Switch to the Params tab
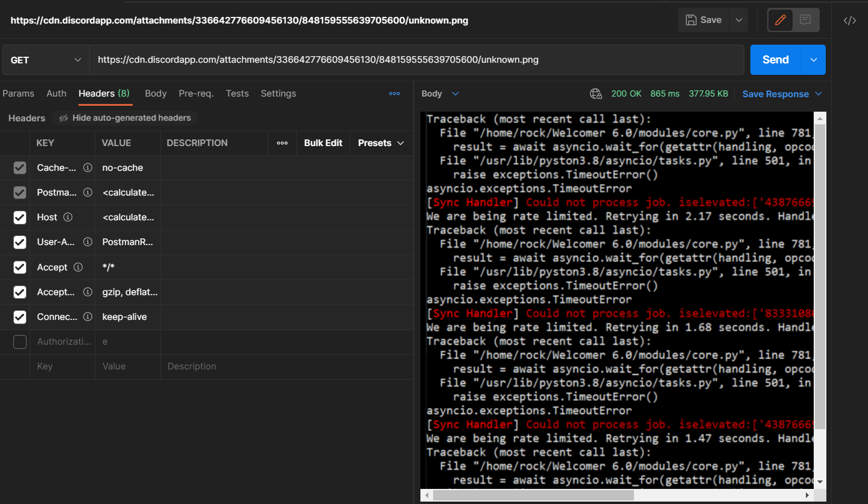Screen dimensions: 868x504 coord(18,94)
